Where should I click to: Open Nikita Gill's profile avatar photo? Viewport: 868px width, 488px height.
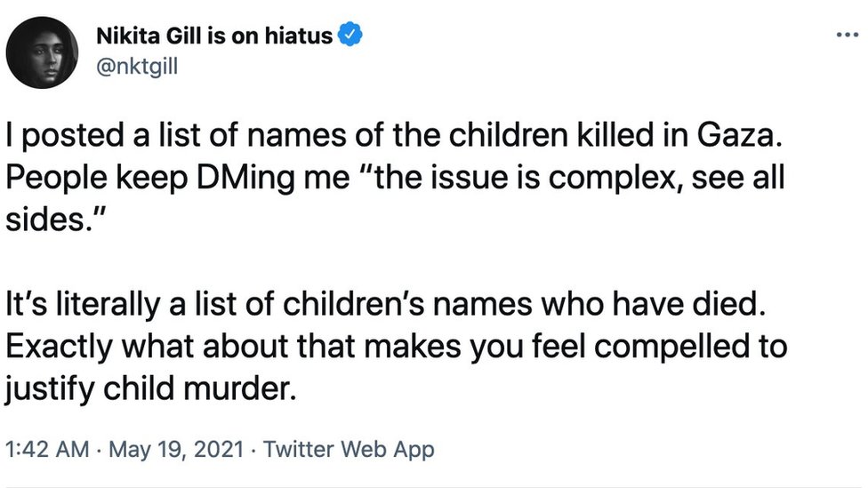point(42,52)
